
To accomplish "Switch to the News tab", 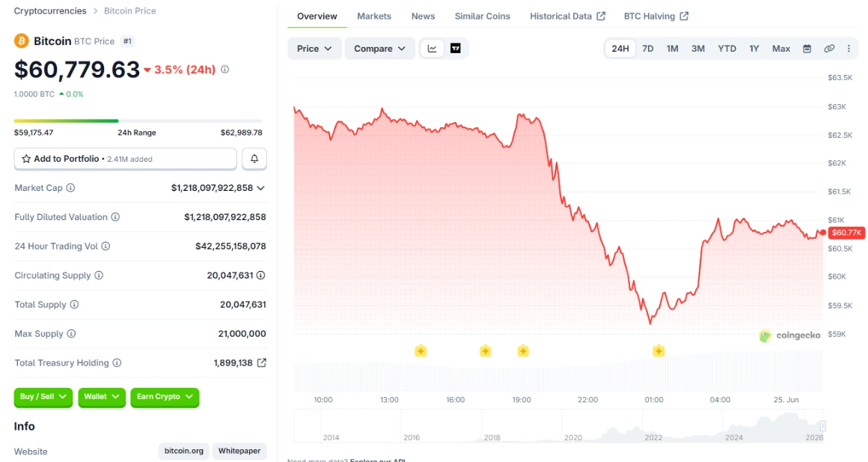I will click(x=423, y=16).
